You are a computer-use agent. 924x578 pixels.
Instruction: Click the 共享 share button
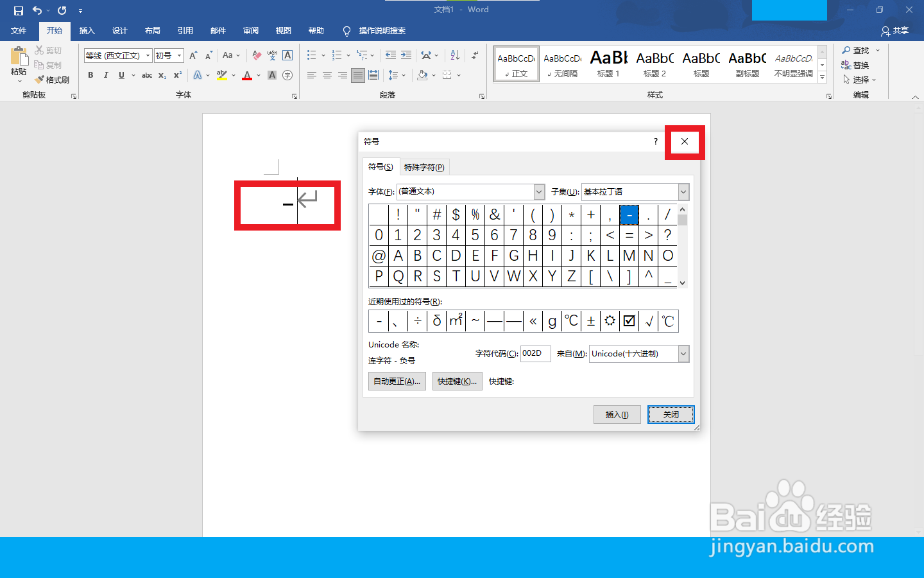(x=895, y=31)
